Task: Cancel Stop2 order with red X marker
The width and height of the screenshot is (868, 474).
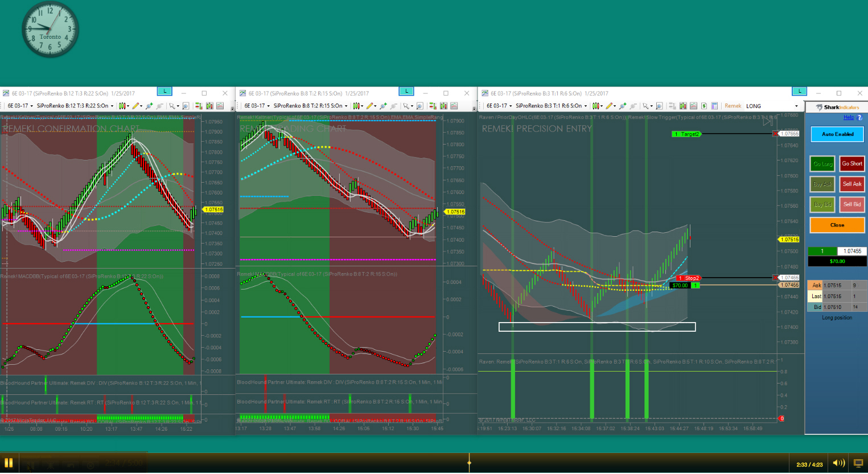Action: [x=775, y=278]
